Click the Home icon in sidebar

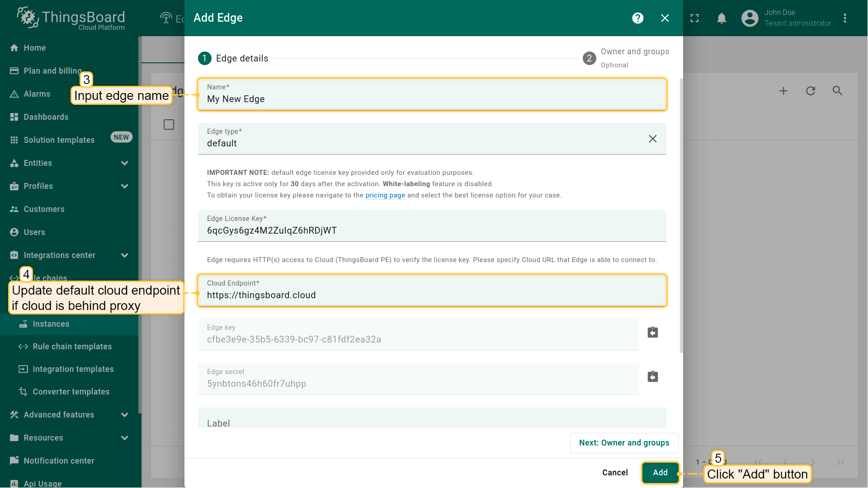(14, 48)
